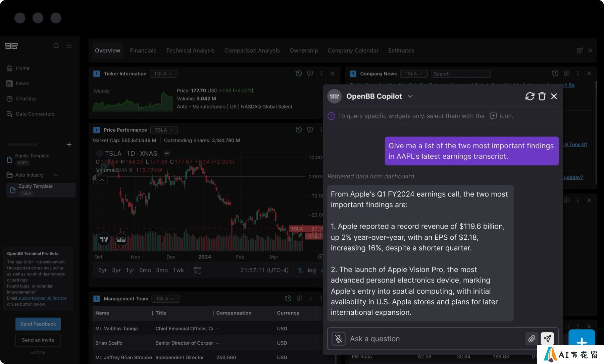Expand the OpenBB Copilot model dropdown
This screenshot has width=604, height=364.
(410, 96)
